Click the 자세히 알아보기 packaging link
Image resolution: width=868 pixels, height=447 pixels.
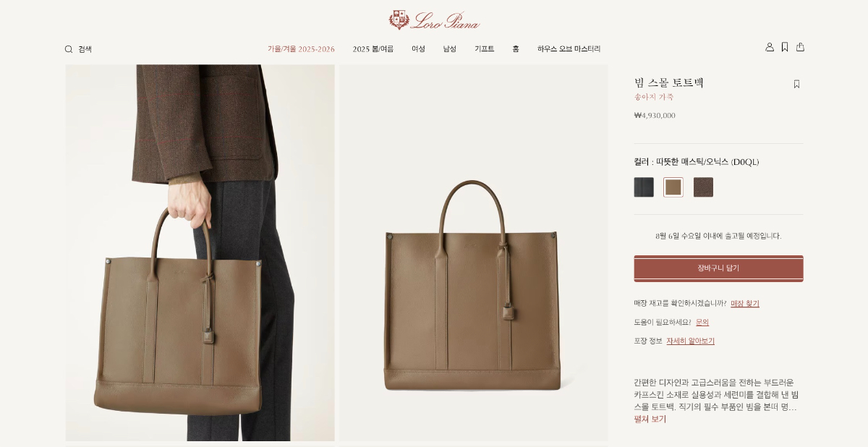coord(690,341)
